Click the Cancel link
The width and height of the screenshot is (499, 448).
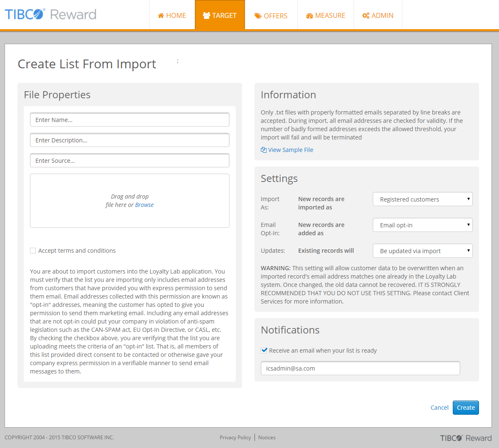coord(439,408)
